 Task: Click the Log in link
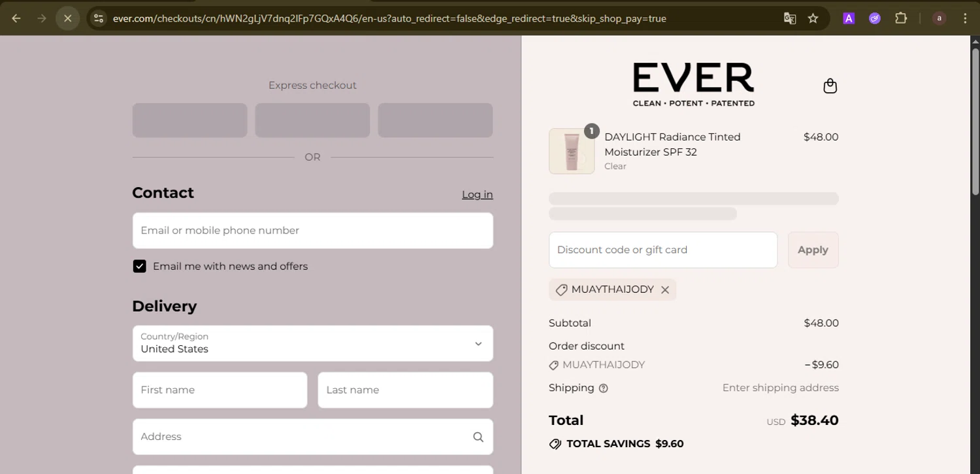pyautogui.click(x=478, y=194)
